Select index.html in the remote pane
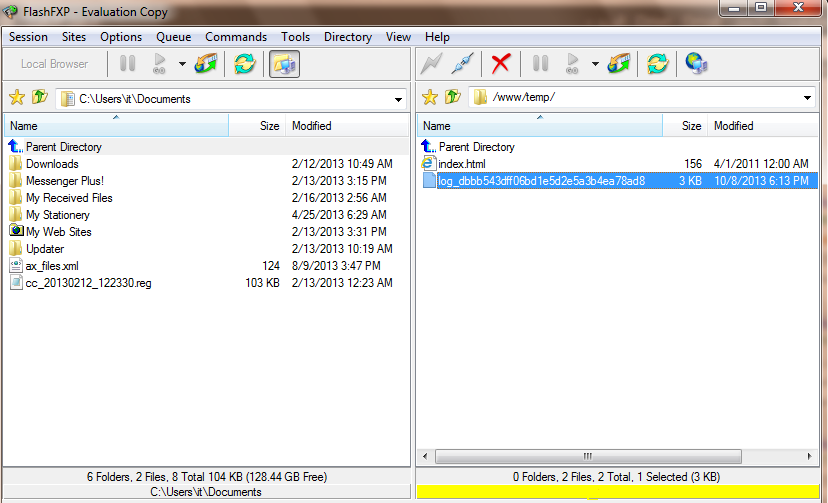 [x=462, y=164]
